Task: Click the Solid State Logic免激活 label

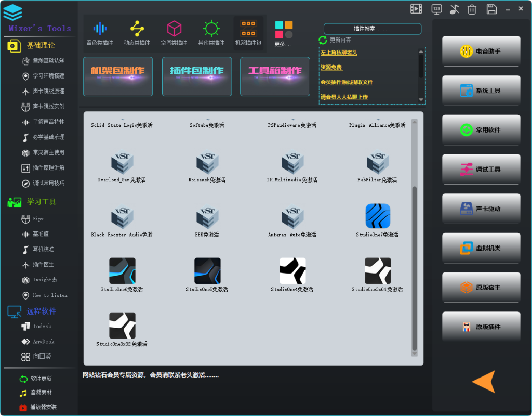Action: (122, 125)
